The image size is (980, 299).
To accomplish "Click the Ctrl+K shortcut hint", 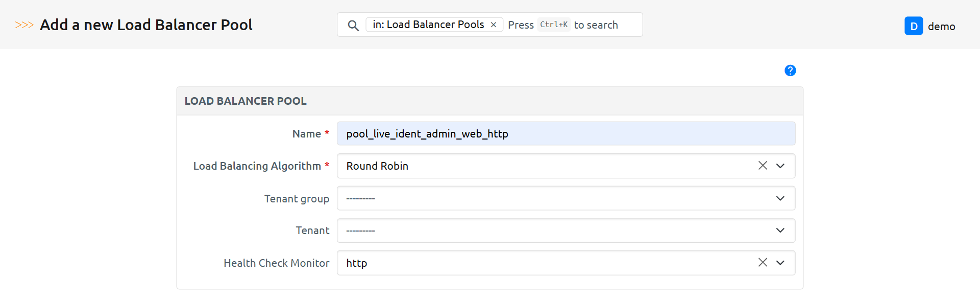I will (554, 25).
